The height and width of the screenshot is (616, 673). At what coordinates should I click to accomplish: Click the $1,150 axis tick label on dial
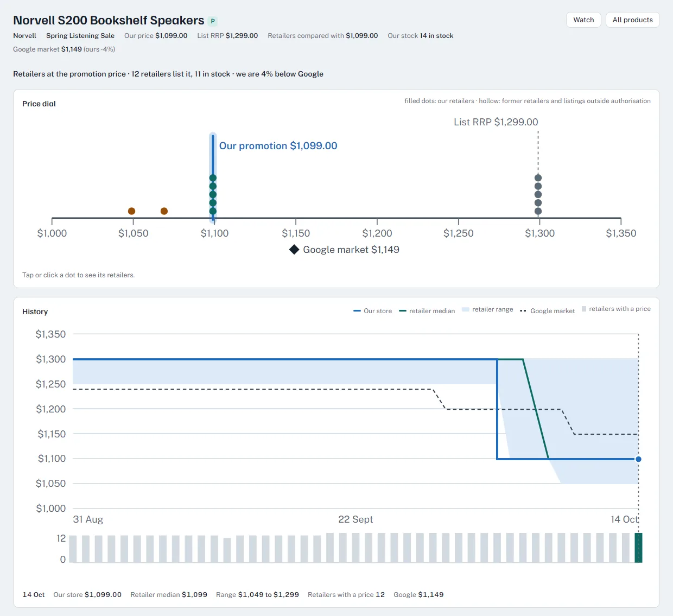[296, 233]
